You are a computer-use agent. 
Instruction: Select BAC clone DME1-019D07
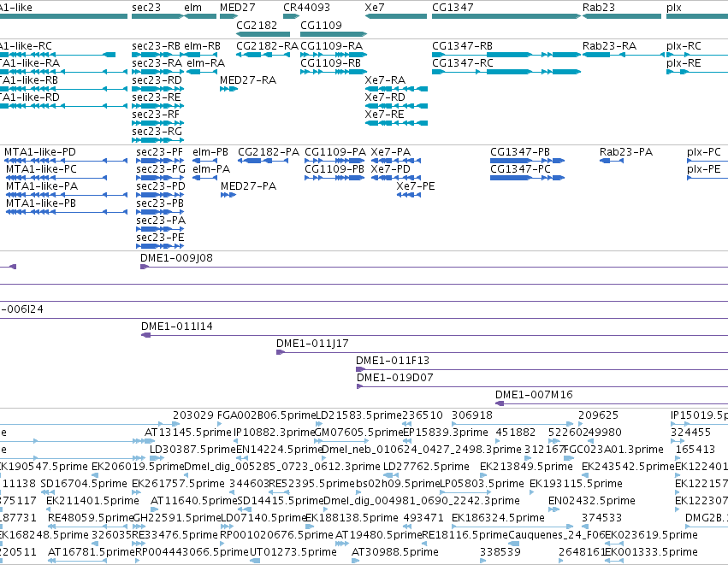(394, 378)
